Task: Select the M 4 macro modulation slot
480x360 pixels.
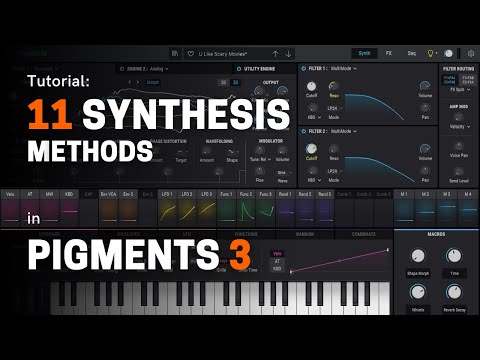Action: pos(468,208)
